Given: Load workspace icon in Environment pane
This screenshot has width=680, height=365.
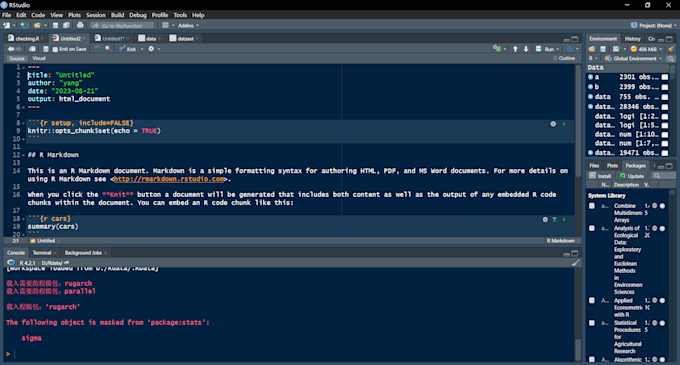Looking at the screenshot, I should click(x=592, y=49).
